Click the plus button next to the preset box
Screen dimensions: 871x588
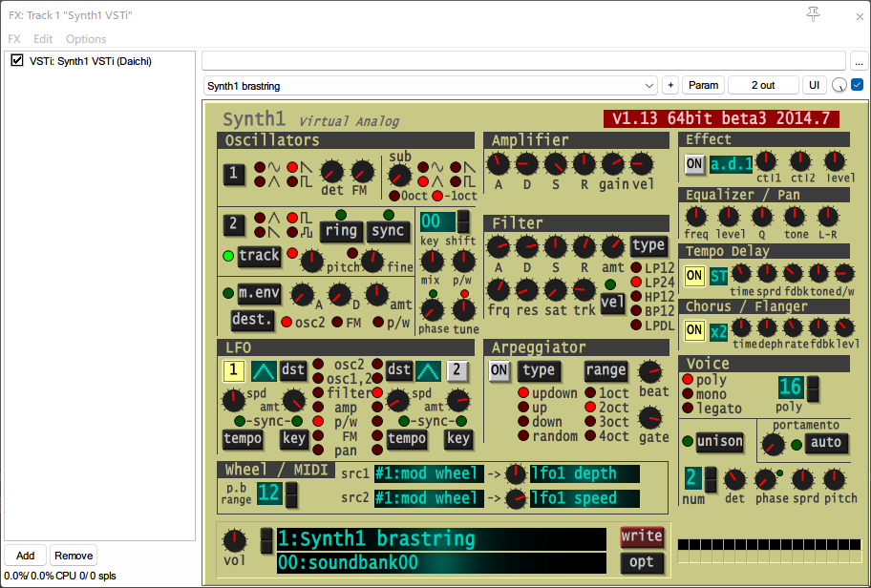pyautogui.click(x=670, y=86)
